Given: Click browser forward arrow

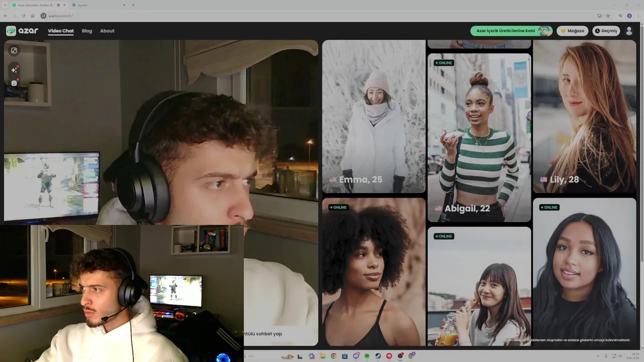Looking at the screenshot, I should click(14, 16).
